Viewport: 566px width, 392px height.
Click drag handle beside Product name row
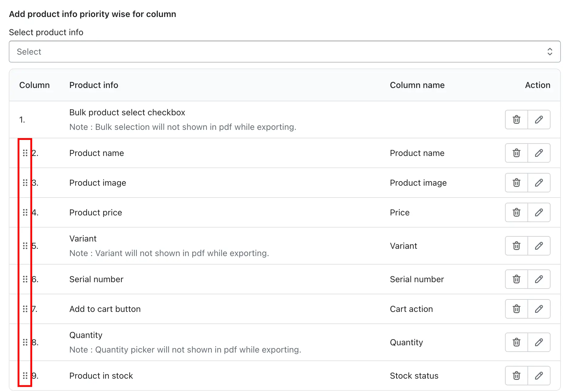pos(25,153)
